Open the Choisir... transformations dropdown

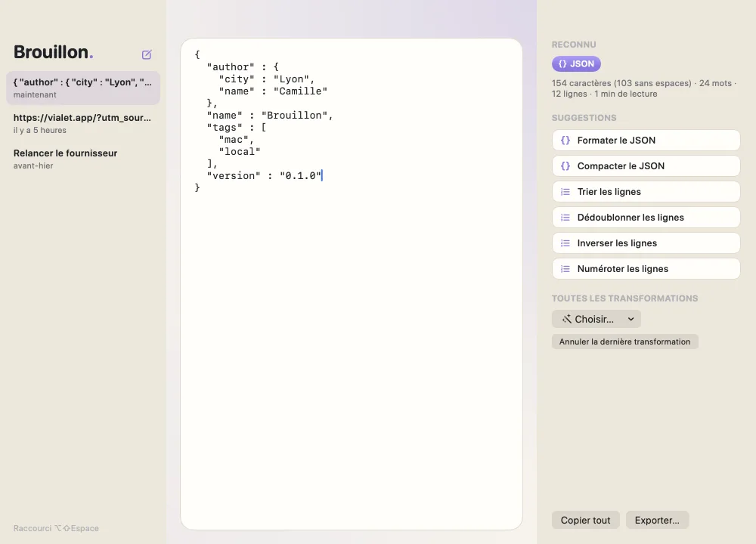coord(596,319)
